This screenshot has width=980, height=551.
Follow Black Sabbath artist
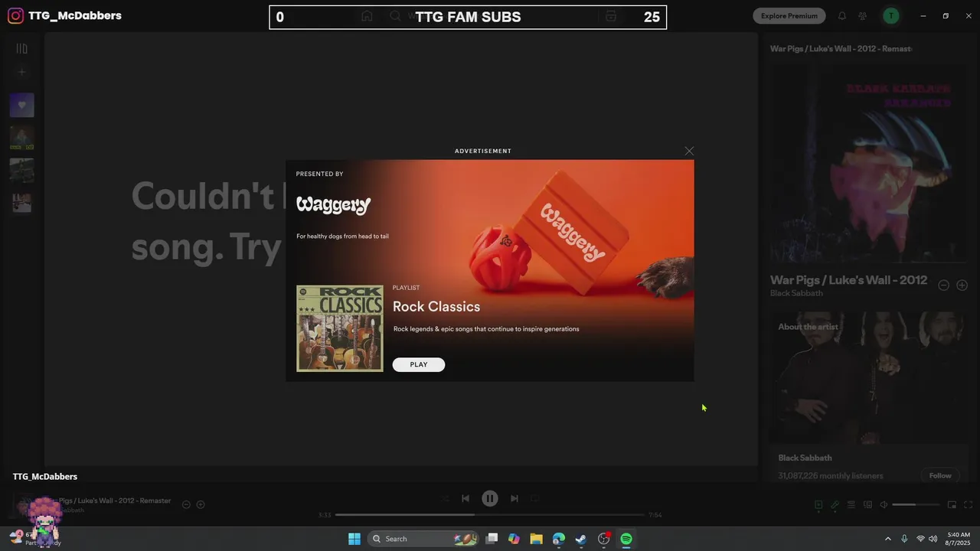click(x=940, y=475)
